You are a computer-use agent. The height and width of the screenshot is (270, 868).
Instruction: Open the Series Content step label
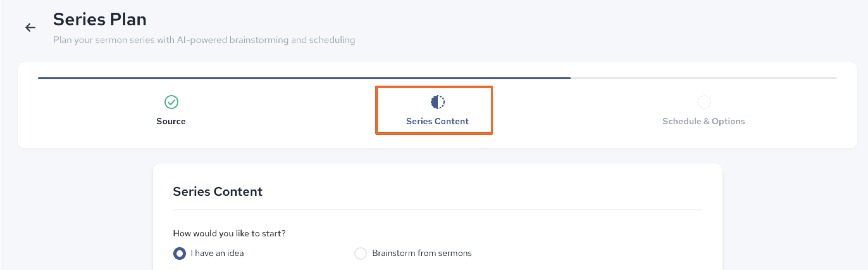437,121
